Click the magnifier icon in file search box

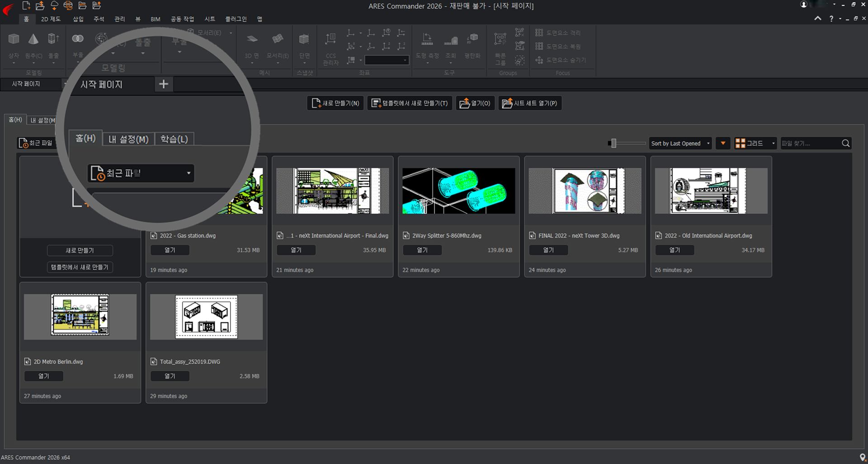[845, 143]
